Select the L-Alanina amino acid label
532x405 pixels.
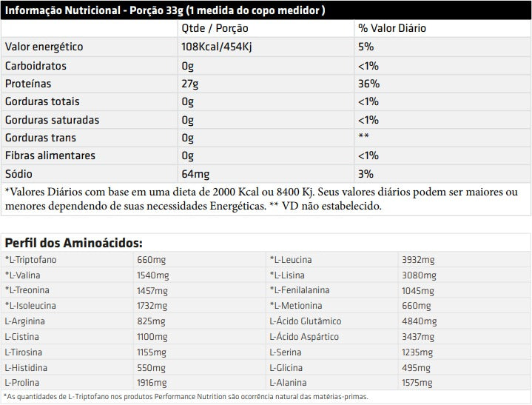point(290,383)
